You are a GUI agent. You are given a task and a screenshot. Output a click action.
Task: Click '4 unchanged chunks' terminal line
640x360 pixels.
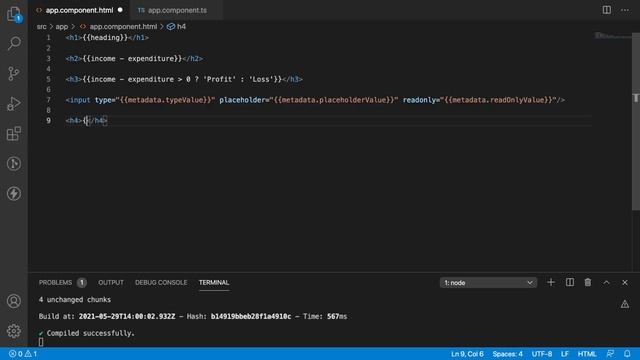pyautogui.click(x=75, y=300)
